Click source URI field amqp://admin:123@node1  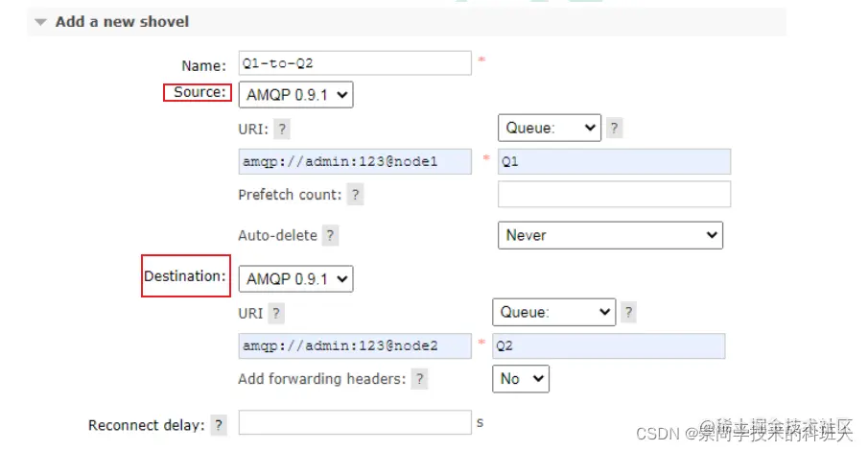[x=355, y=161]
